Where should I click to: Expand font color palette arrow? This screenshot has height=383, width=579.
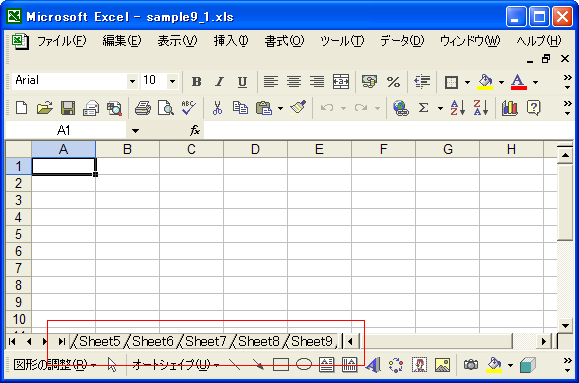pyautogui.click(x=535, y=82)
